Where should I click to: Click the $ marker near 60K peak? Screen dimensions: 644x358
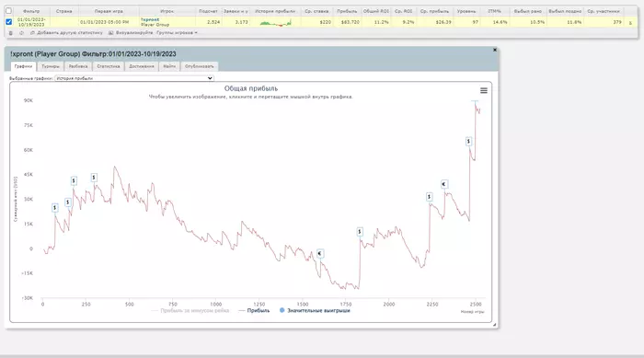point(468,142)
